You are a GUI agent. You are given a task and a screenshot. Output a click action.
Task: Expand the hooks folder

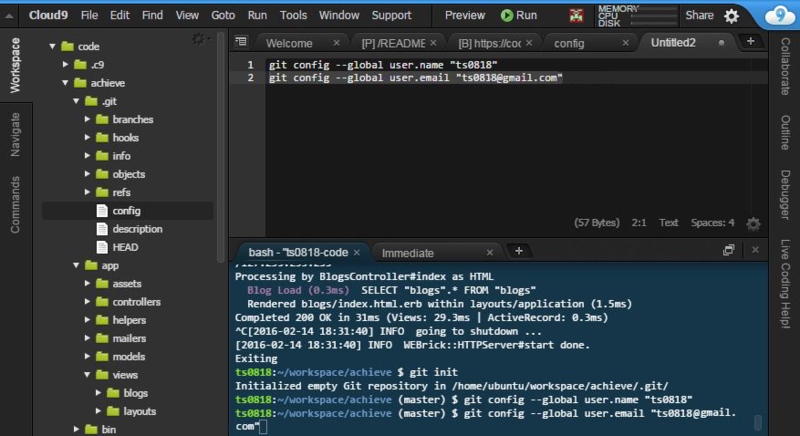[87, 138]
